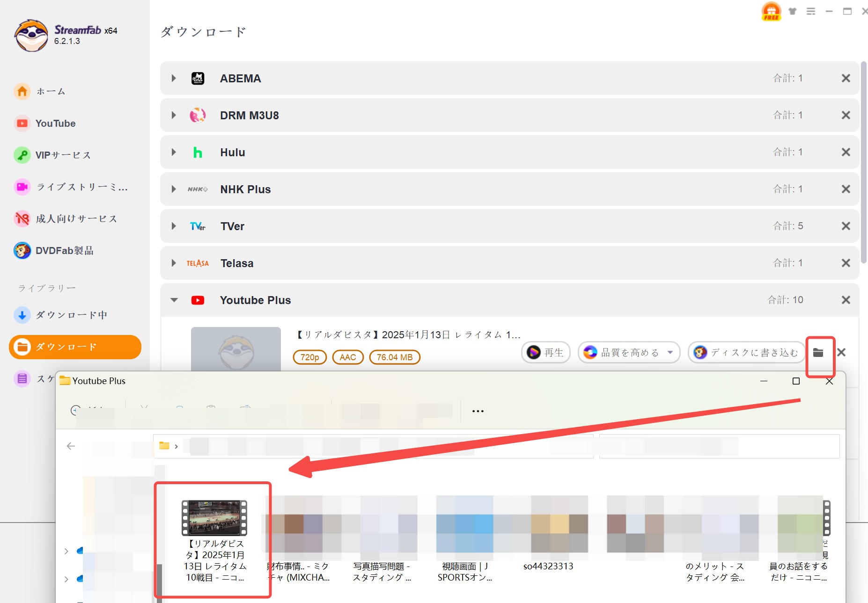The height and width of the screenshot is (603, 868).
Task: Remove the TVer group with X
Action: (846, 226)
